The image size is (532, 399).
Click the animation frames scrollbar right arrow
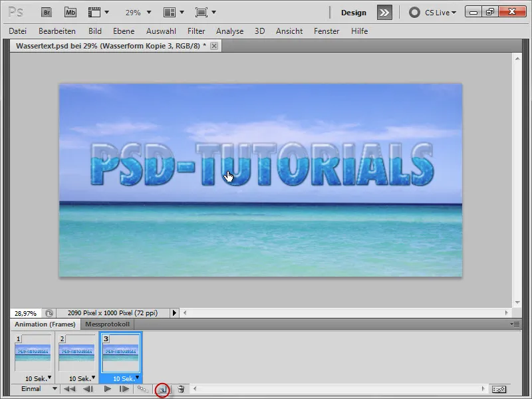tap(483, 389)
